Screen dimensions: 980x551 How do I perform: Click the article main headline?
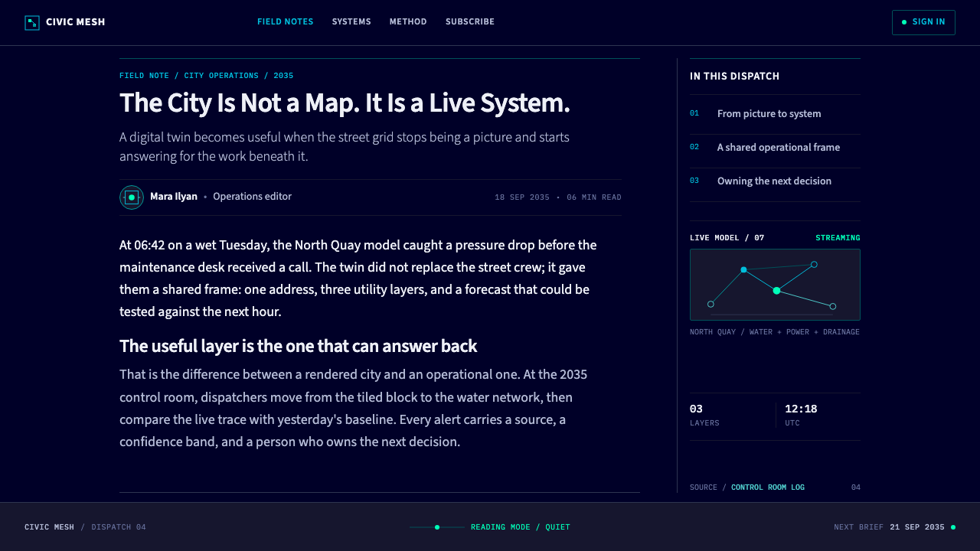coord(345,103)
